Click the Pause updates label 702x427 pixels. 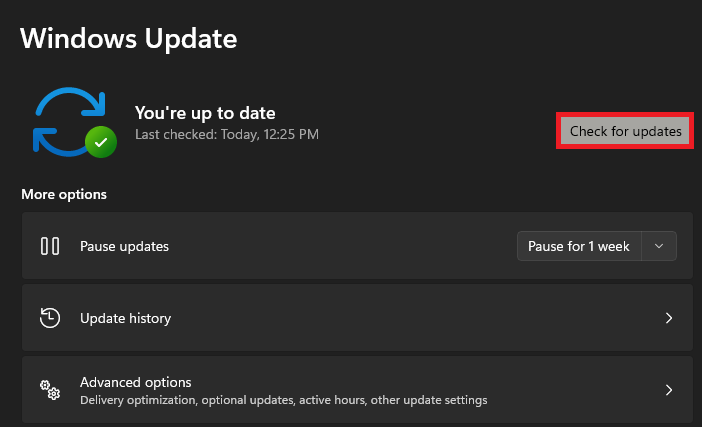click(x=124, y=246)
